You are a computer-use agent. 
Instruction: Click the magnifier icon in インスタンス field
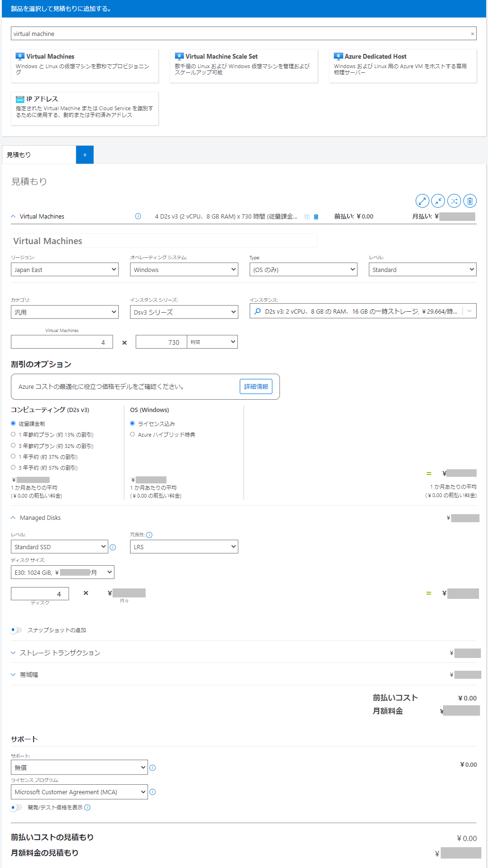(258, 311)
